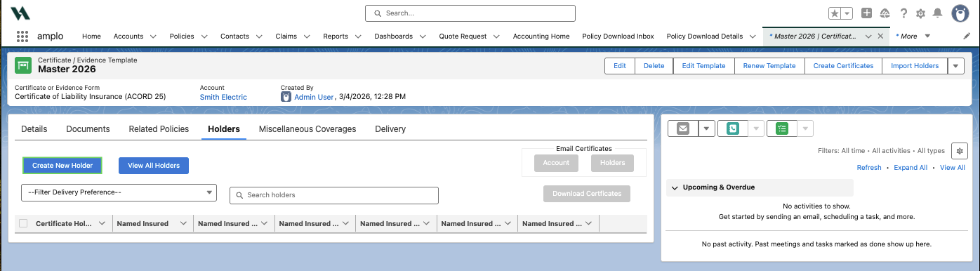Switch to the Delivery tab

tap(390, 129)
